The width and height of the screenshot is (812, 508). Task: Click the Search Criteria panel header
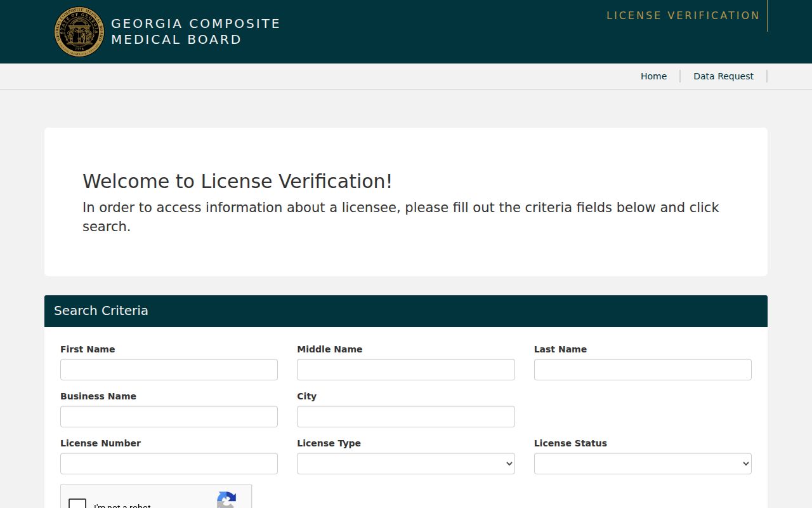(x=406, y=311)
